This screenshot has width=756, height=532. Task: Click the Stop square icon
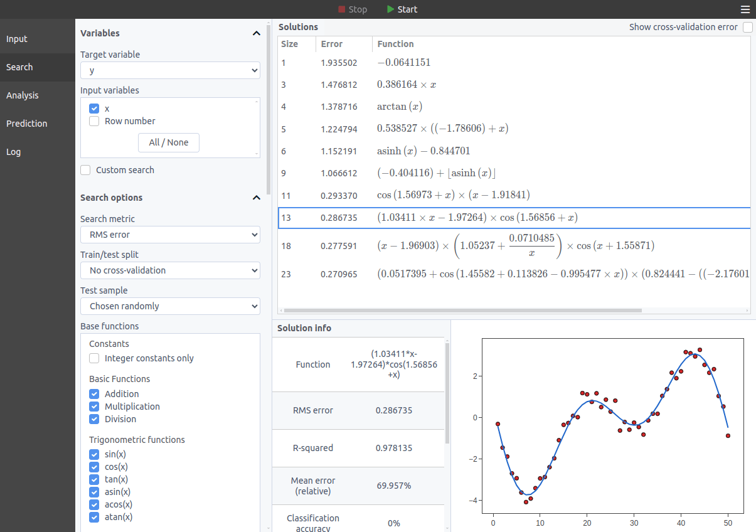pos(342,9)
